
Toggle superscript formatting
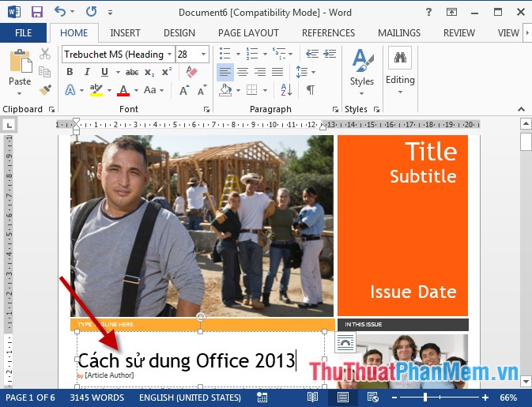coord(167,72)
